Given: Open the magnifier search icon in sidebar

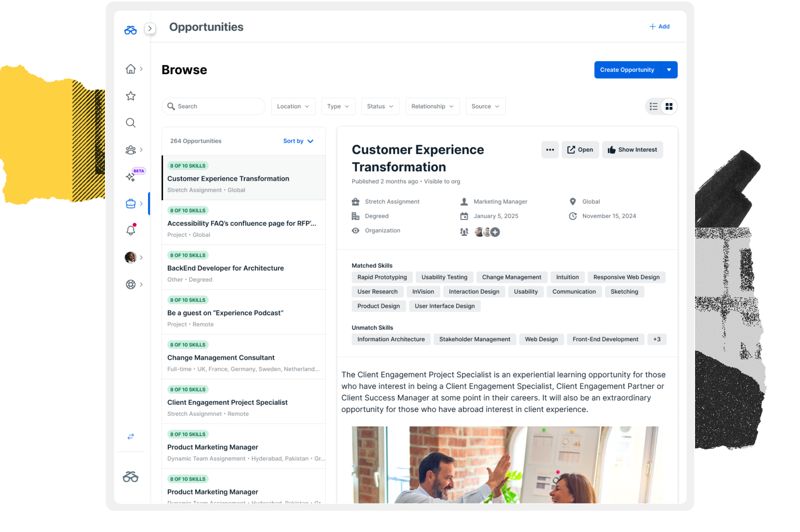Looking at the screenshot, I should [x=130, y=123].
